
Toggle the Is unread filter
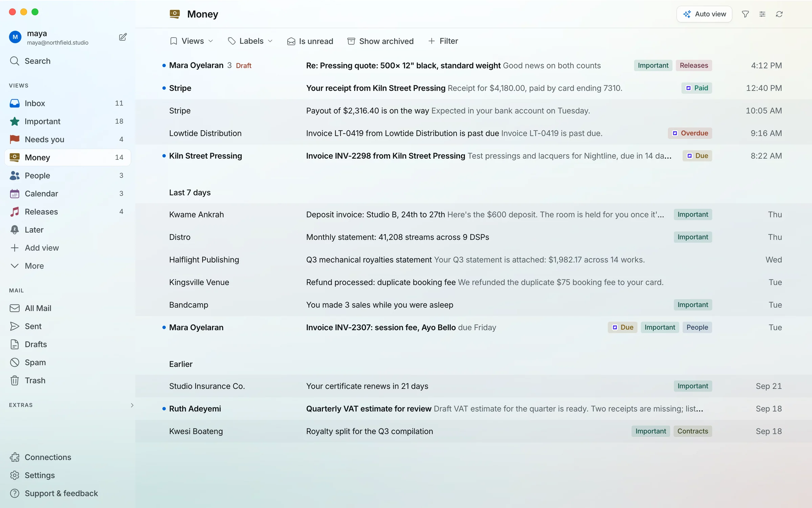(x=310, y=41)
